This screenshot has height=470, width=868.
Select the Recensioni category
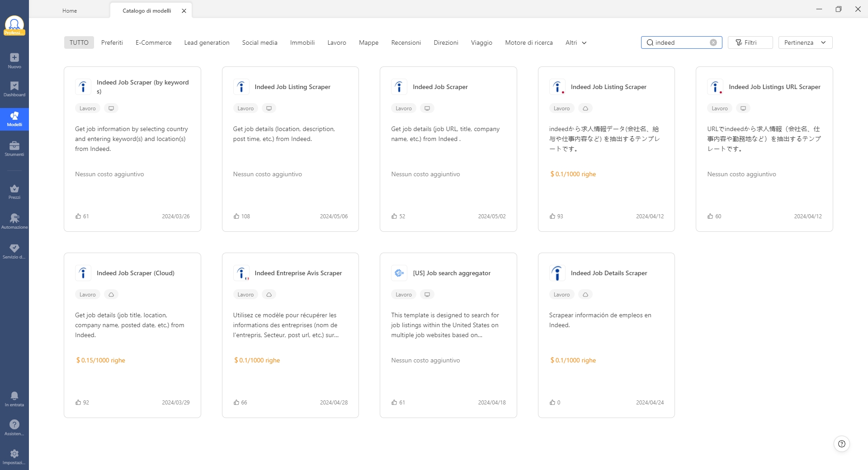[x=406, y=42]
